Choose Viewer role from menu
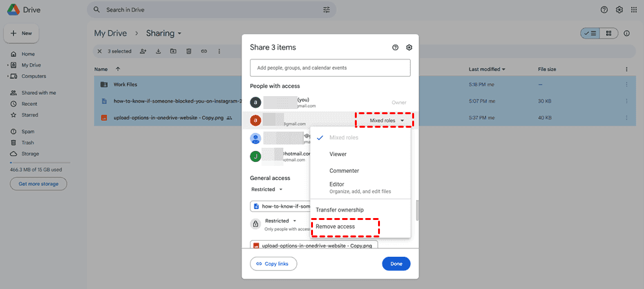 click(x=361, y=154)
